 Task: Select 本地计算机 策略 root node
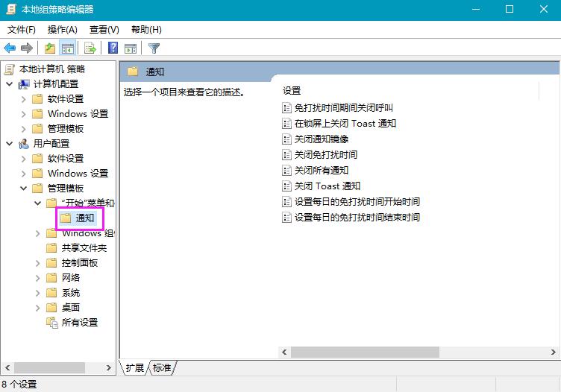tap(52, 69)
